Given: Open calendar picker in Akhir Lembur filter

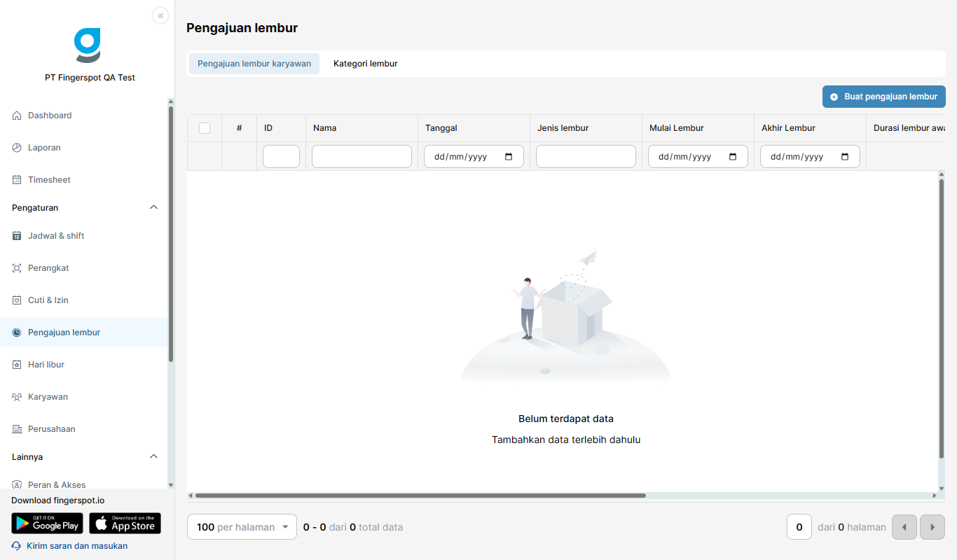Looking at the screenshot, I should coord(846,157).
